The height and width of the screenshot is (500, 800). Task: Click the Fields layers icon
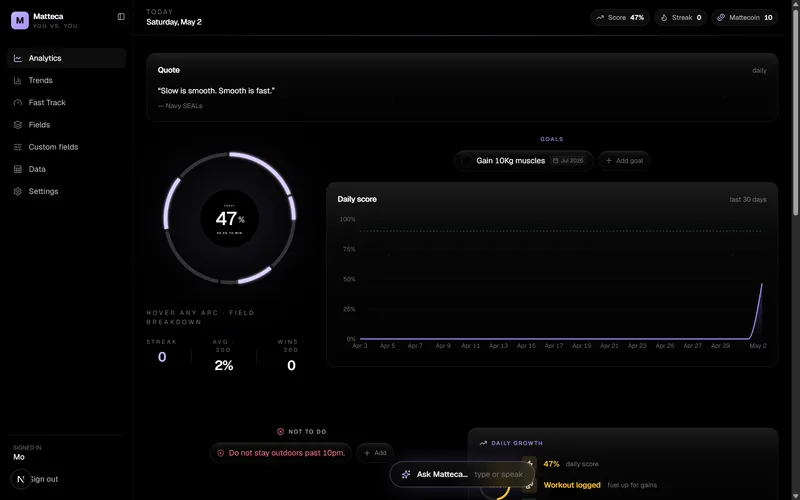(18, 124)
